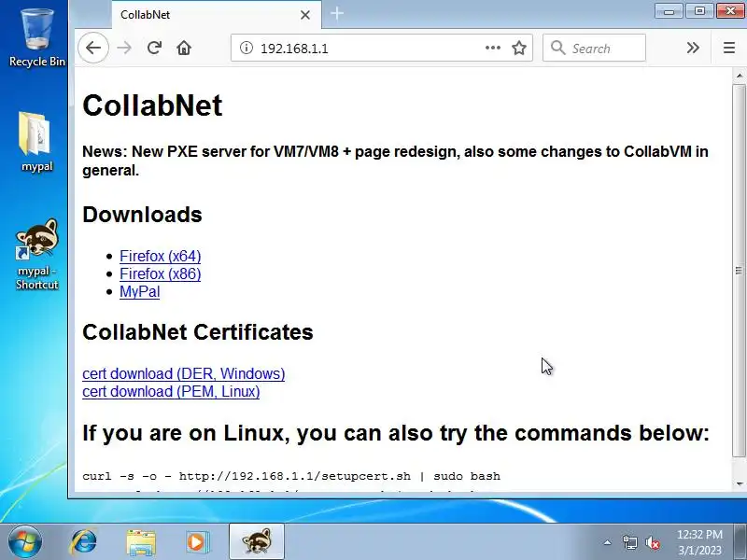
Task: Click MyPal raccoon taskbar button
Action: coord(257,542)
